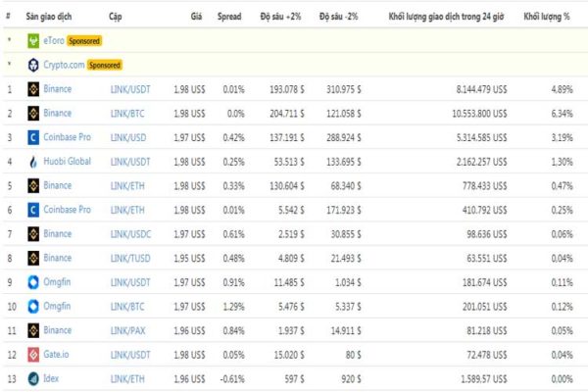Image resolution: width=588 pixels, height=392 pixels.
Task: Click the Sponsored badge next to Crypto.com
Action: tap(105, 65)
